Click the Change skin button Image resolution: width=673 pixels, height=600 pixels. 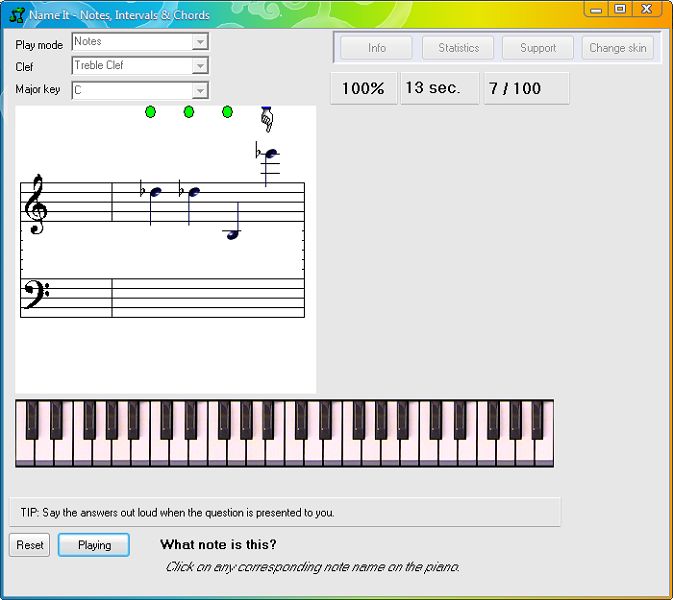tap(618, 48)
